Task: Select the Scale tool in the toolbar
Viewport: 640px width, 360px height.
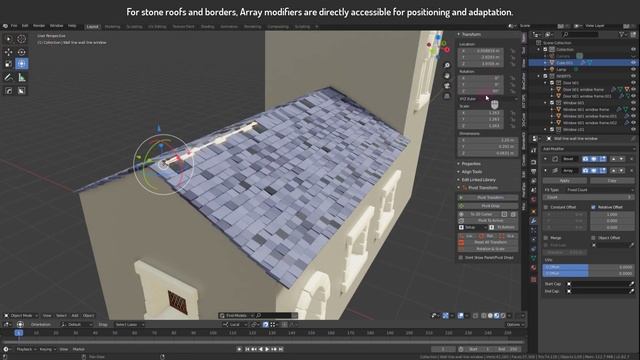Action: coord(9,64)
